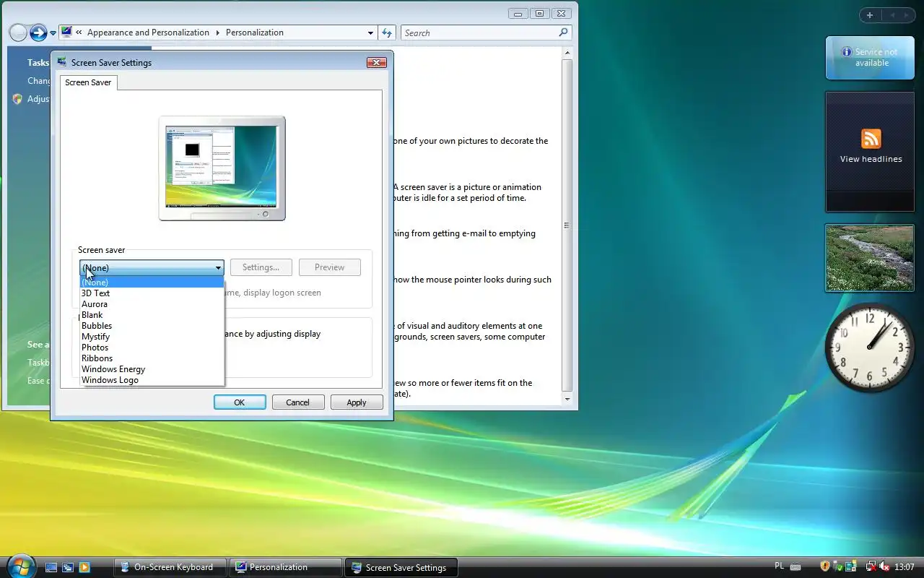The height and width of the screenshot is (578, 924).
Task: Select Mystify screen saver option
Action: [152, 337]
